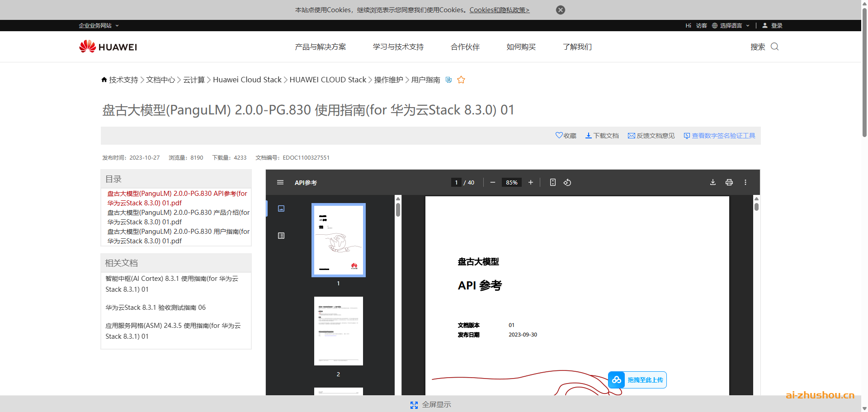Select the page thumbnails panel icon
Screen dimensions: 868x412
(x=281, y=208)
